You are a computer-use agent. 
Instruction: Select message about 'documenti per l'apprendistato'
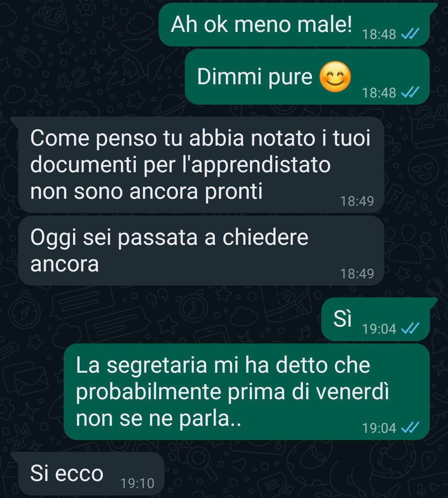tap(201, 165)
